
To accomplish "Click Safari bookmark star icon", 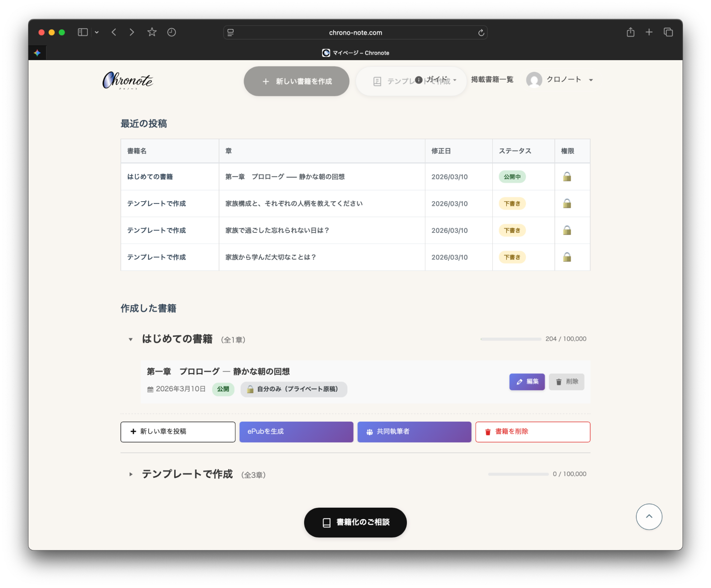I will (152, 32).
